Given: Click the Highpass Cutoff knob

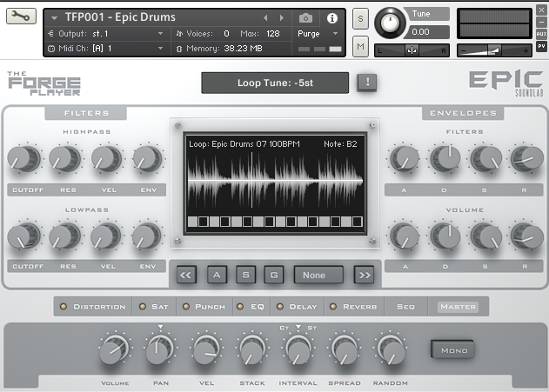Looking at the screenshot, I should click(23, 158).
